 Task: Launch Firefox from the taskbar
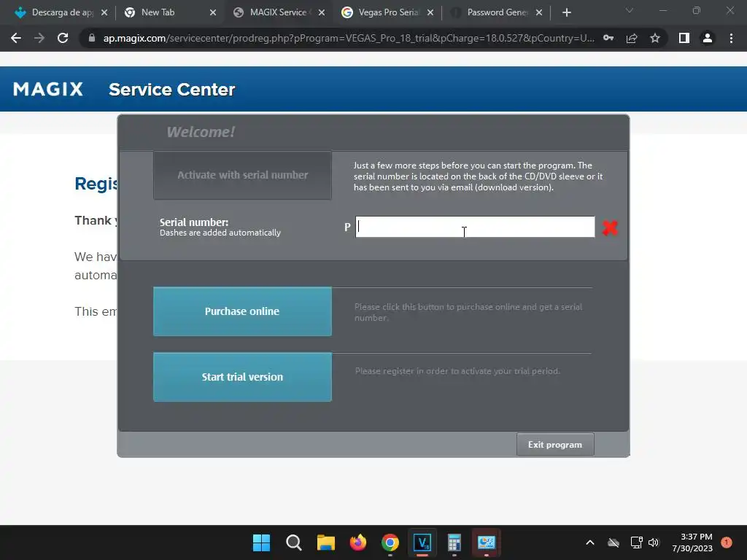tap(357, 542)
